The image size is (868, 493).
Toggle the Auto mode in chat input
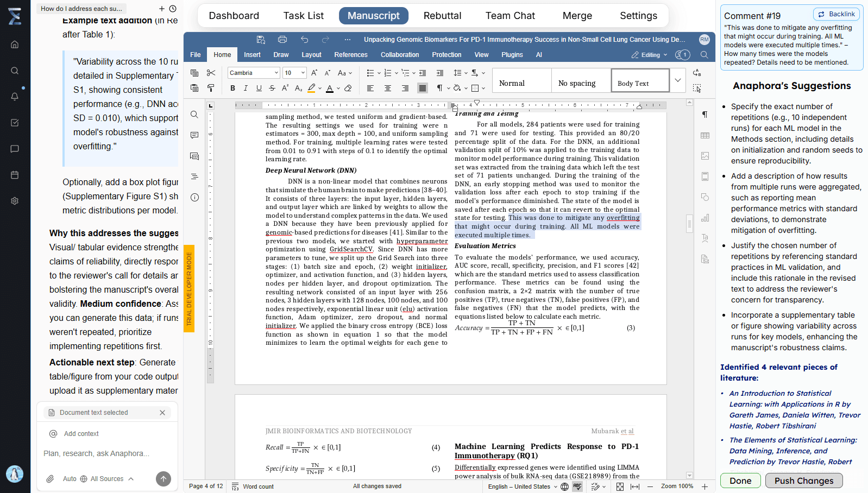70,479
